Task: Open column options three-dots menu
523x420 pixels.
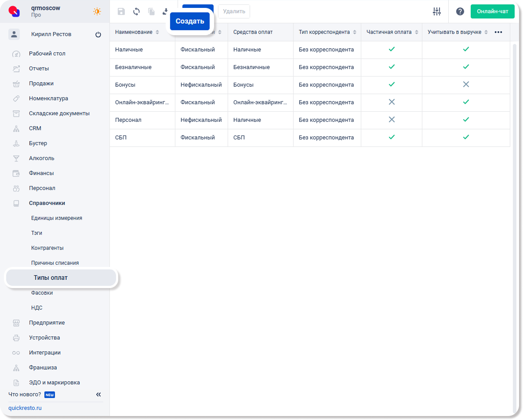Action: click(x=498, y=32)
